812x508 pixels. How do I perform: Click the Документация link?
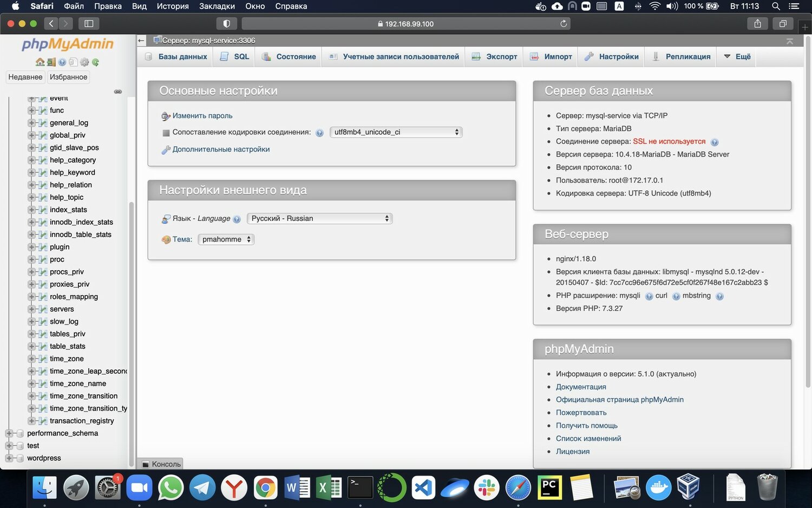click(x=581, y=387)
